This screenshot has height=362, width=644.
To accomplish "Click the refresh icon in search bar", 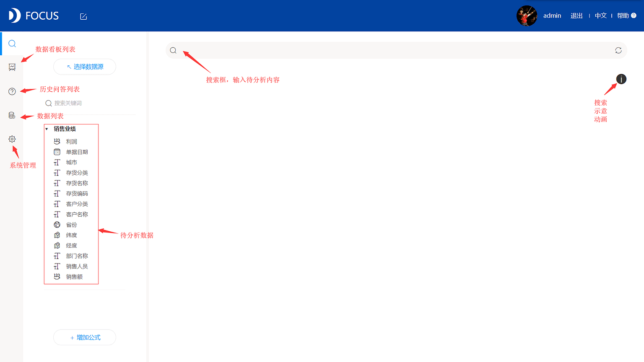I will coord(618,50).
